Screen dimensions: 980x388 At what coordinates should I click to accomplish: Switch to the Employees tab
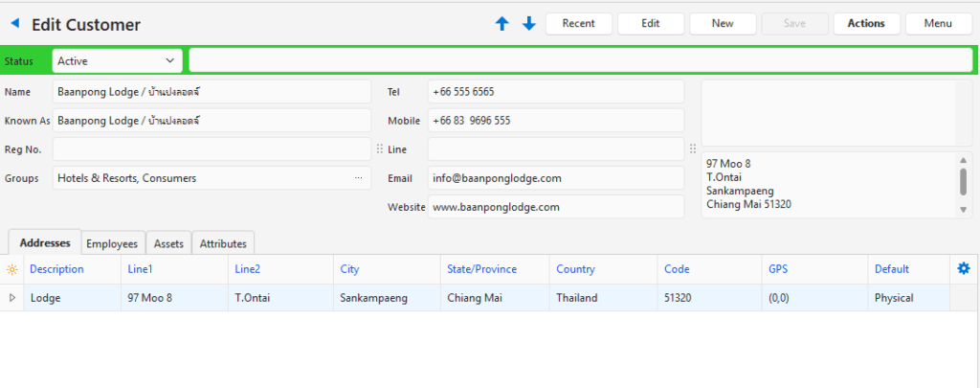click(112, 244)
